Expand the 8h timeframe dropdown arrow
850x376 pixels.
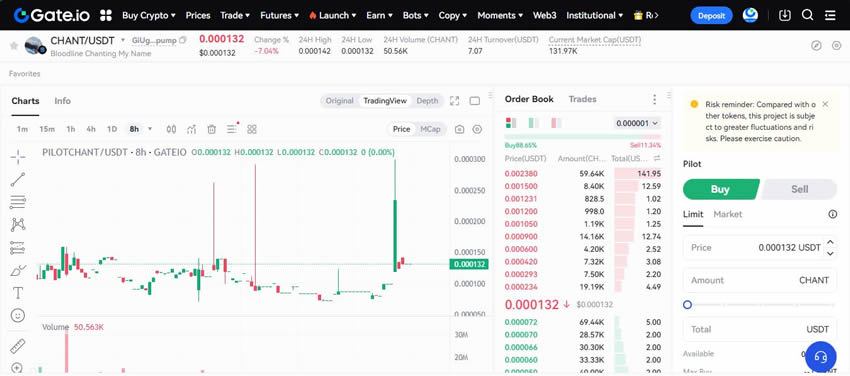point(150,129)
